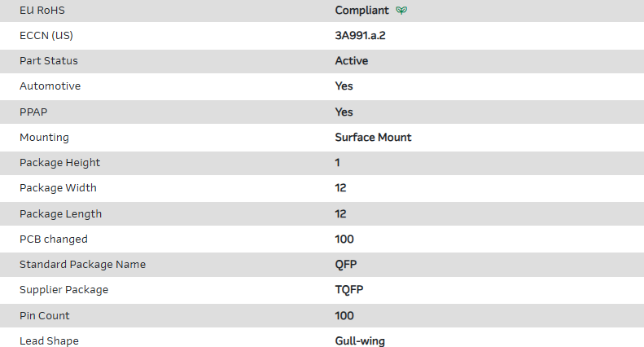Click the Yes value for Automotive

coord(344,86)
